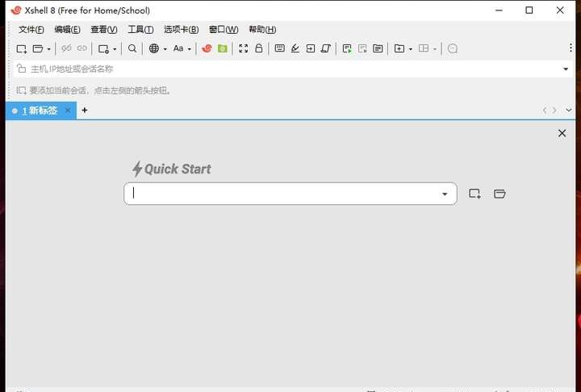Expand the Aa font dropdown arrow

point(189,49)
